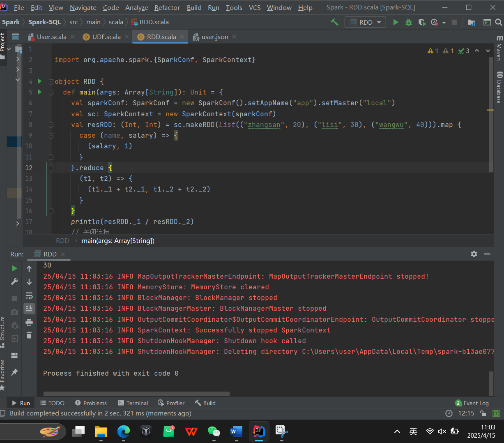Collapse the def main fold marker
Screen dimensions: 504x443
(51, 92)
